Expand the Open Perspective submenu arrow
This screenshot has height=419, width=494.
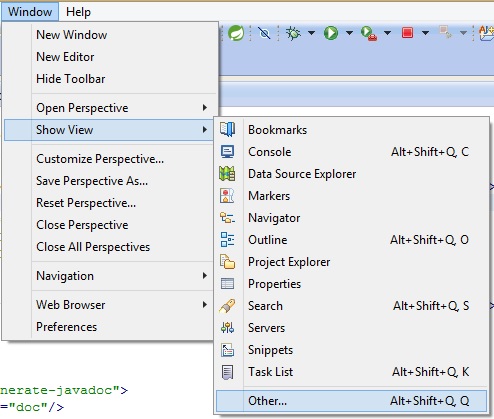(205, 108)
